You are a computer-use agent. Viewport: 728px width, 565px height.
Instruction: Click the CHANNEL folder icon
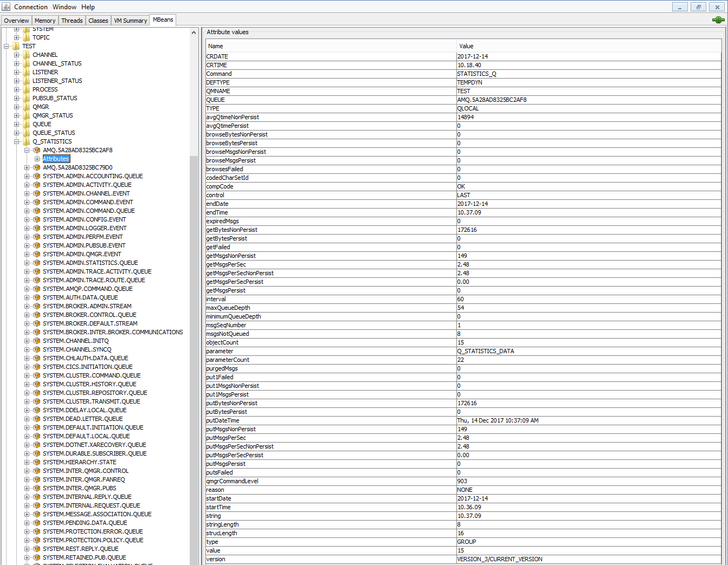point(26,55)
